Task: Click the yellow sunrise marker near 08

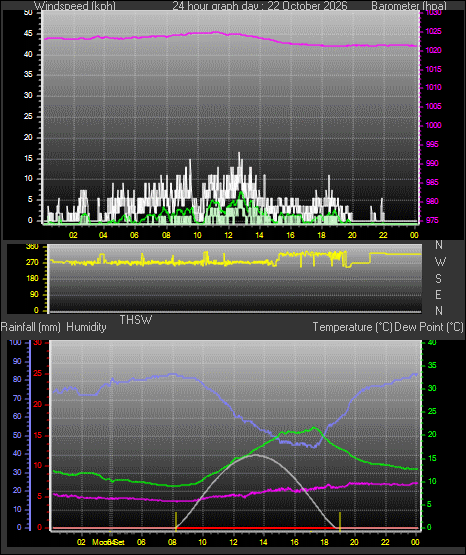Action: click(x=176, y=521)
